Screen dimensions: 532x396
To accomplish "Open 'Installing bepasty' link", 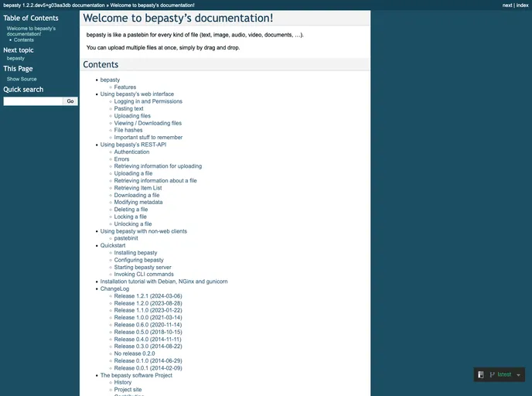I will click(x=136, y=253).
